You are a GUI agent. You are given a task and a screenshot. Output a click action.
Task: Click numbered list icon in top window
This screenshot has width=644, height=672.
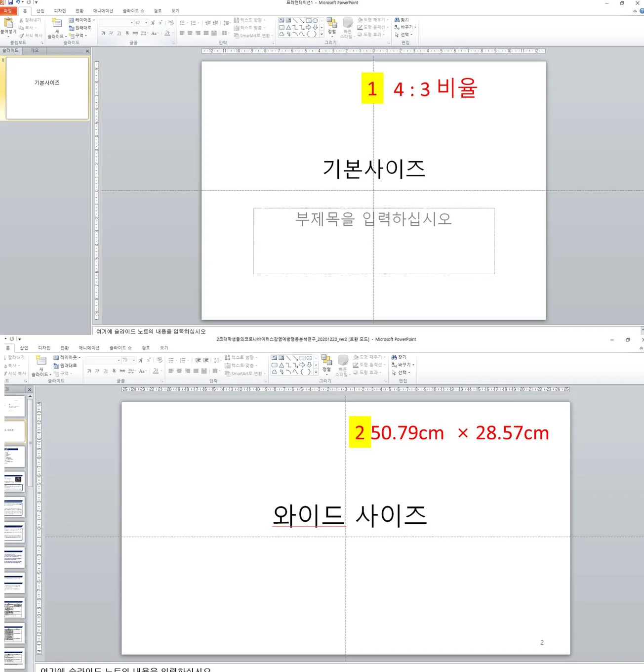[x=194, y=23]
